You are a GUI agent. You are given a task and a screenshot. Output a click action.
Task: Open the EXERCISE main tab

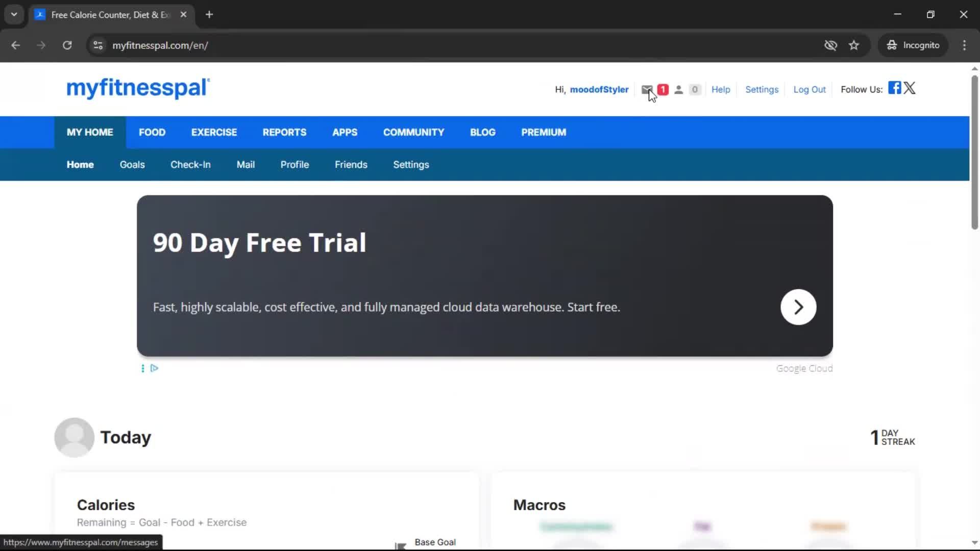coord(214,132)
